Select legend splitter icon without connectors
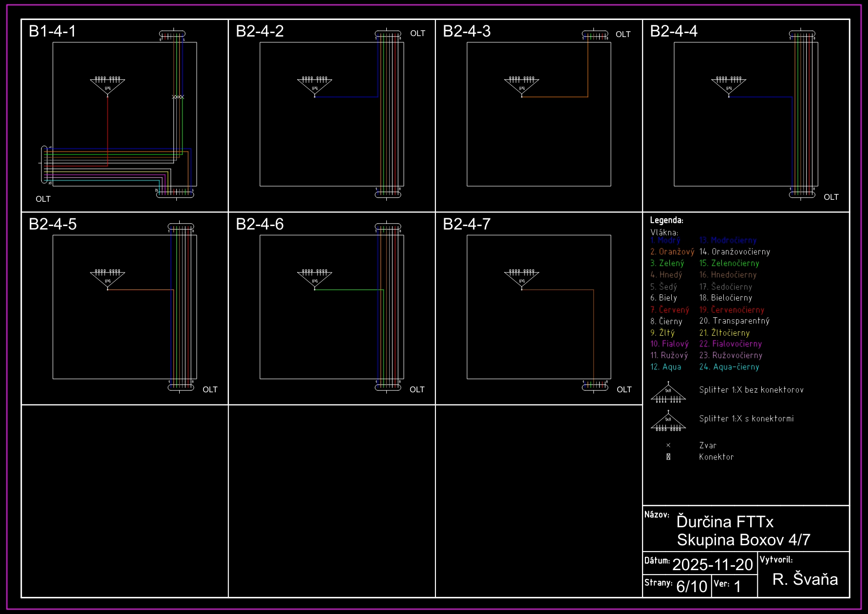 point(668,393)
